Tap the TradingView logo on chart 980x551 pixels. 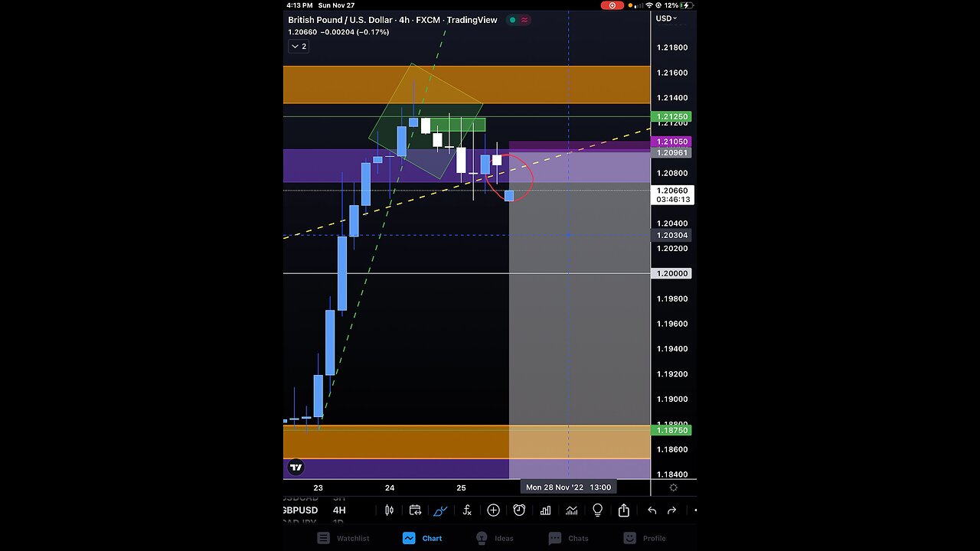[x=296, y=468]
